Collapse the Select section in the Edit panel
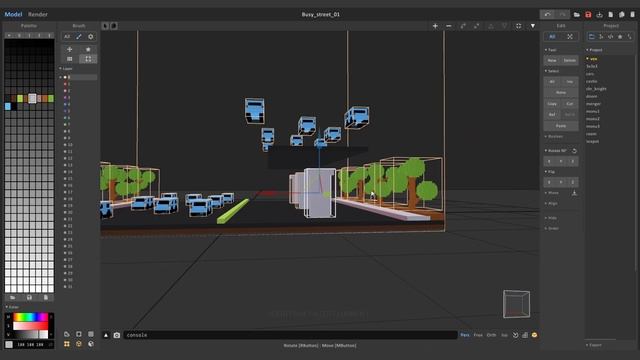Viewport: 640px width, 360px height. [552, 71]
